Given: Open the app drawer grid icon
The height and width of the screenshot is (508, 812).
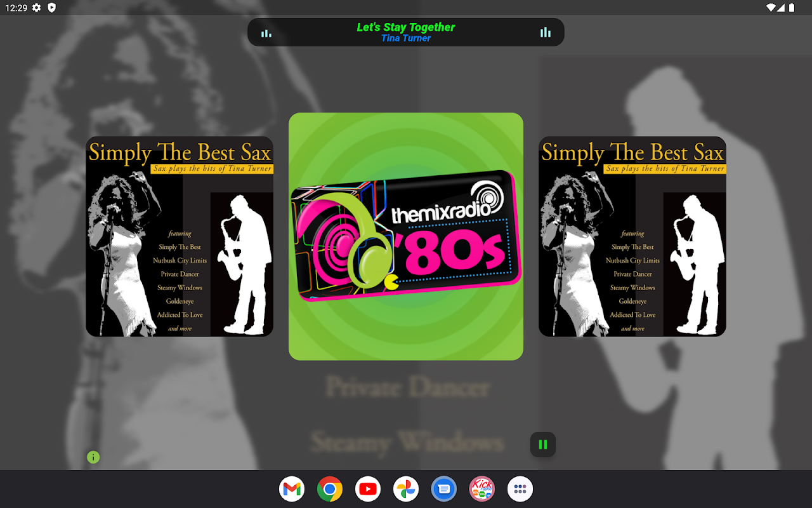Looking at the screenshot, I should click(x=520, y=489).
